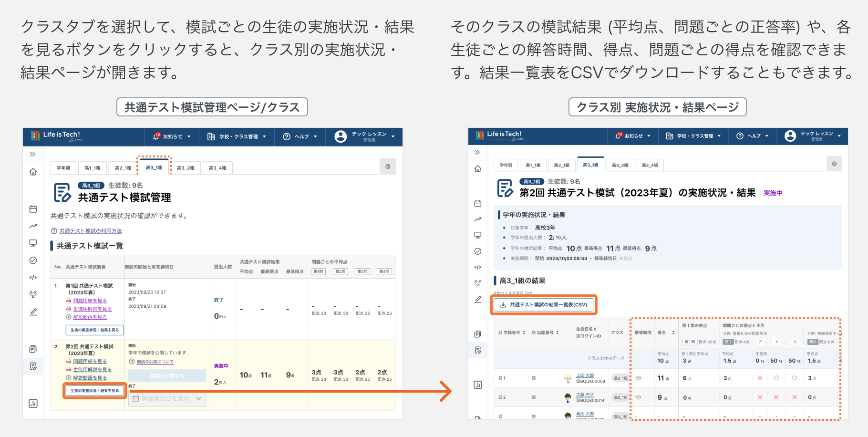Click settings gear in right screenshot
Image resolution: width=868 pixels, height=437 pixels.
point(834,164)
